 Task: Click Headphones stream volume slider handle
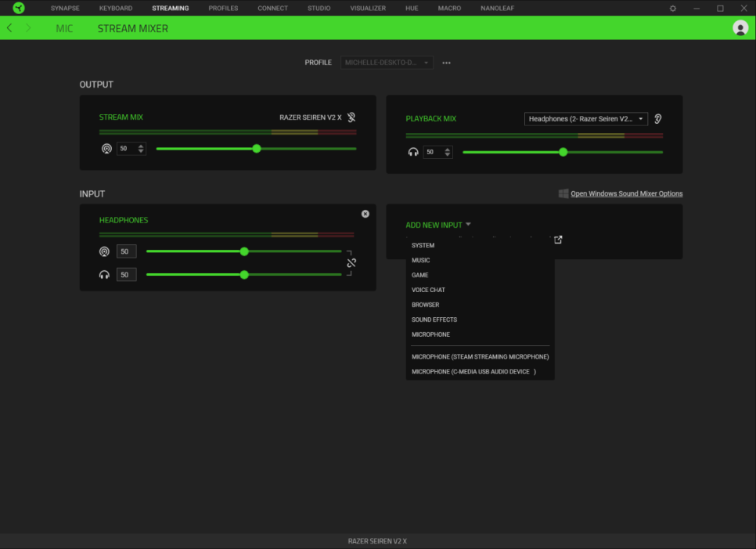[244, 251]
